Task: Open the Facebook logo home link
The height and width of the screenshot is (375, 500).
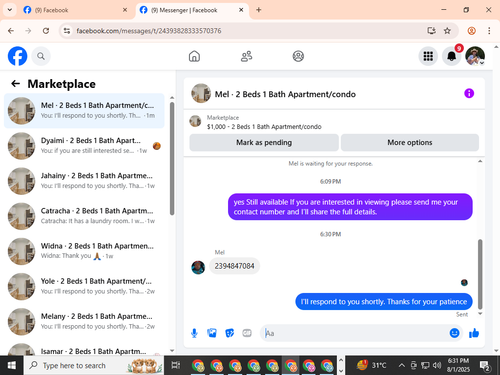Action: coord(17,56)
